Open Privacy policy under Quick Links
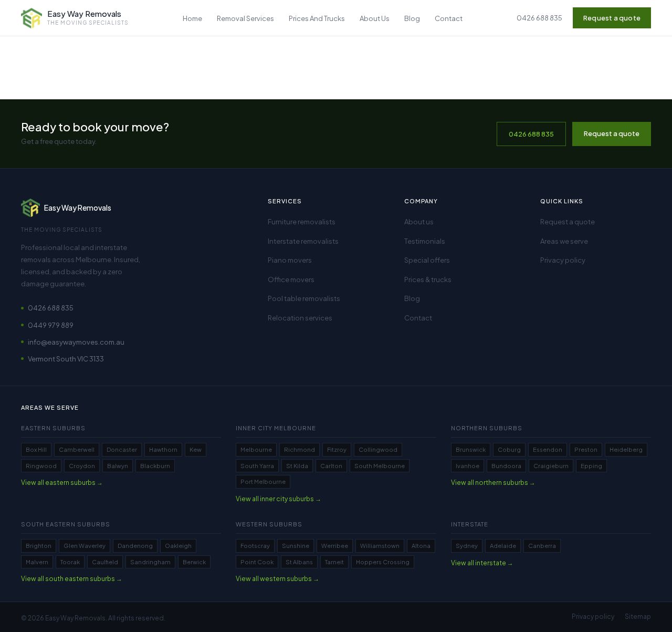This screenshot has height=632, width=672. 563,260
